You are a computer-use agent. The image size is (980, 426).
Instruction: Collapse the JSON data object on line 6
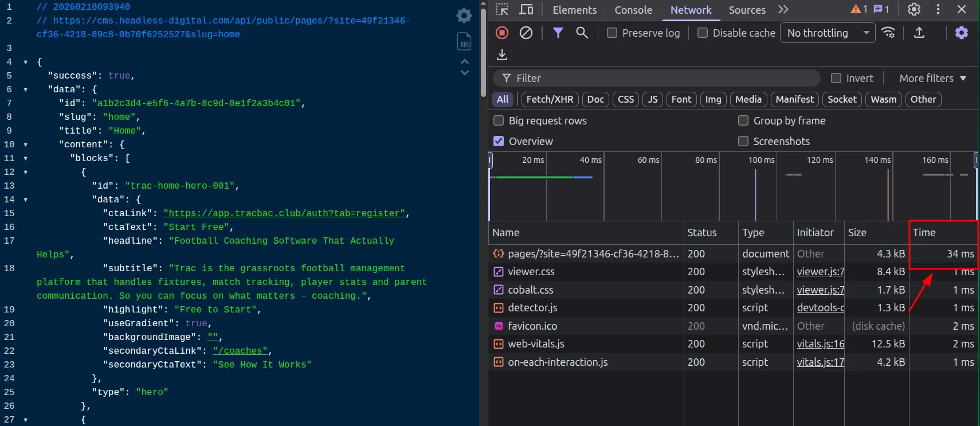click(x=25, y=89)
